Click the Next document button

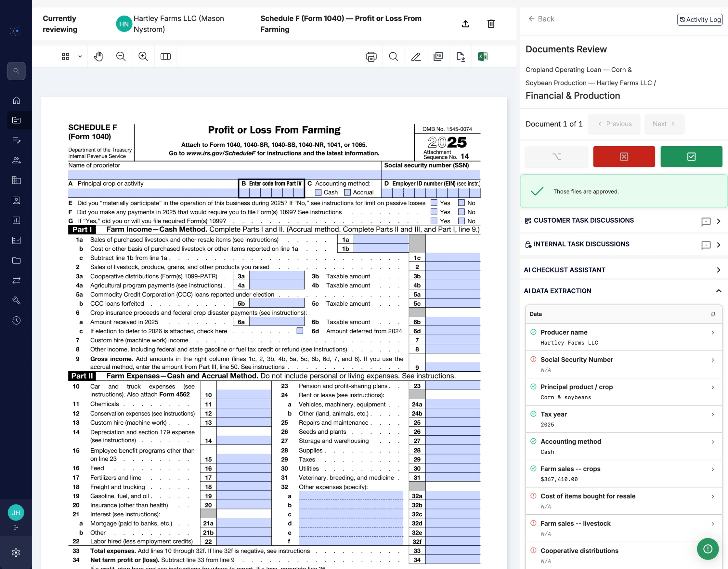664,124
